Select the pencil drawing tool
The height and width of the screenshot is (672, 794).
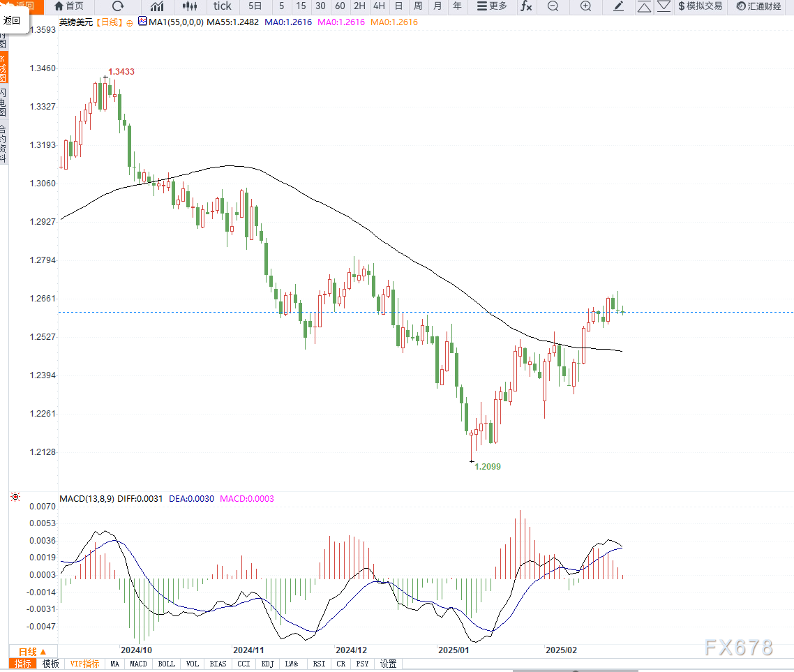617,6
